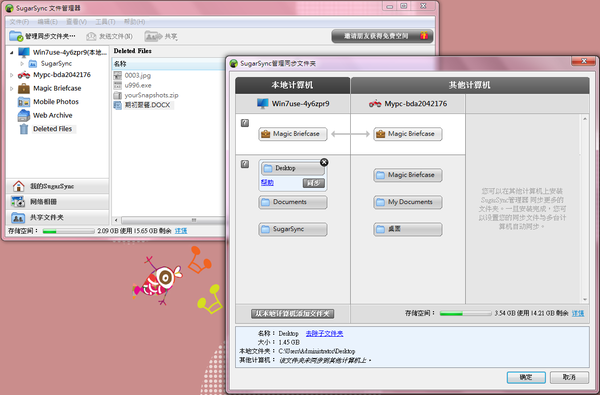Select local Documents folder button
The width and height of the screenshot is (600, 395).
tap(293, 202)
